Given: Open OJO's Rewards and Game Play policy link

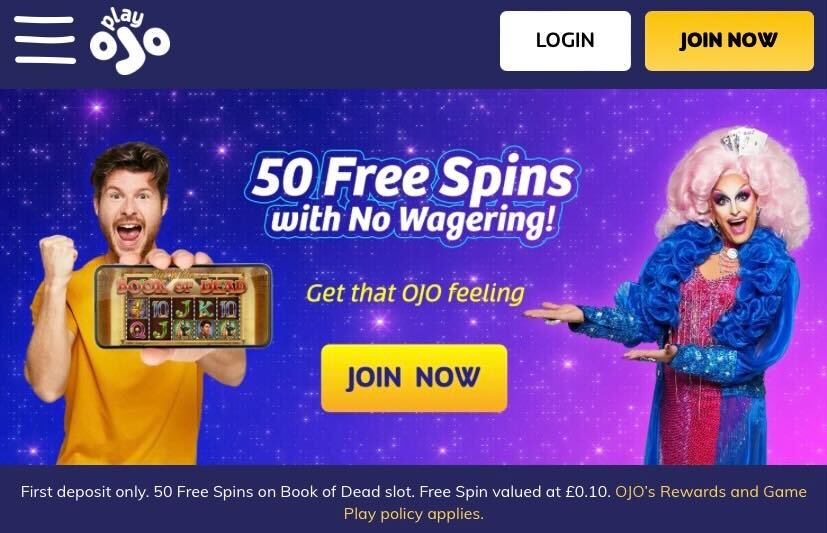Looking at the screenshot, I should pyautogui.click(x=575, y=502).
